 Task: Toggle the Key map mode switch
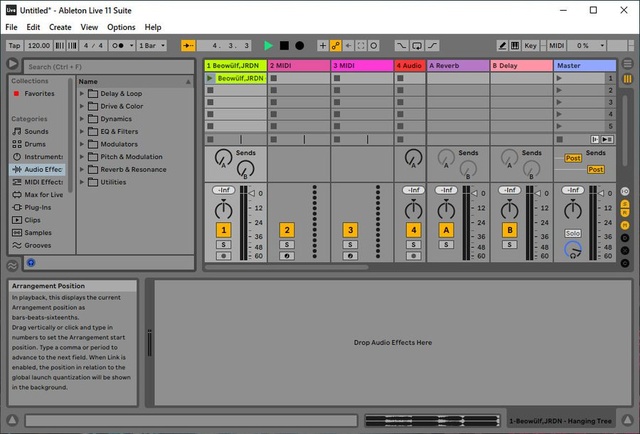click(529, 46)
